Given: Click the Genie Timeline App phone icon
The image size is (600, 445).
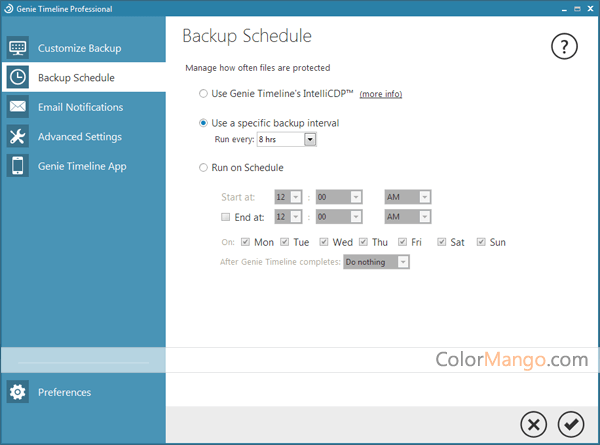Looking at the screenshot, I should pos(18,166).
